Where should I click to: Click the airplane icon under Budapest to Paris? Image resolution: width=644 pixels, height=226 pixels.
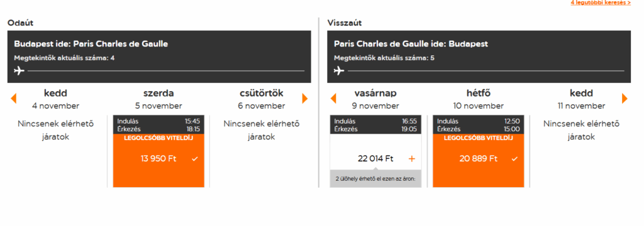(19, 71)
